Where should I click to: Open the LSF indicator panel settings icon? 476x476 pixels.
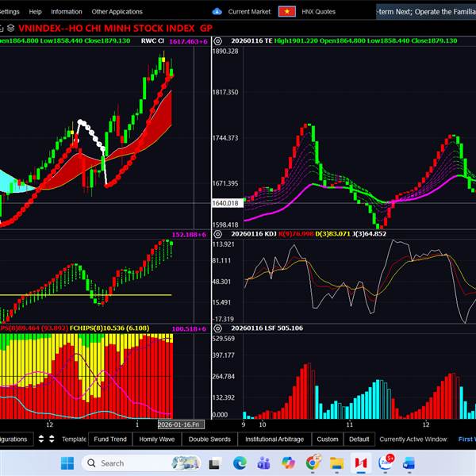(x=219, y=328)
